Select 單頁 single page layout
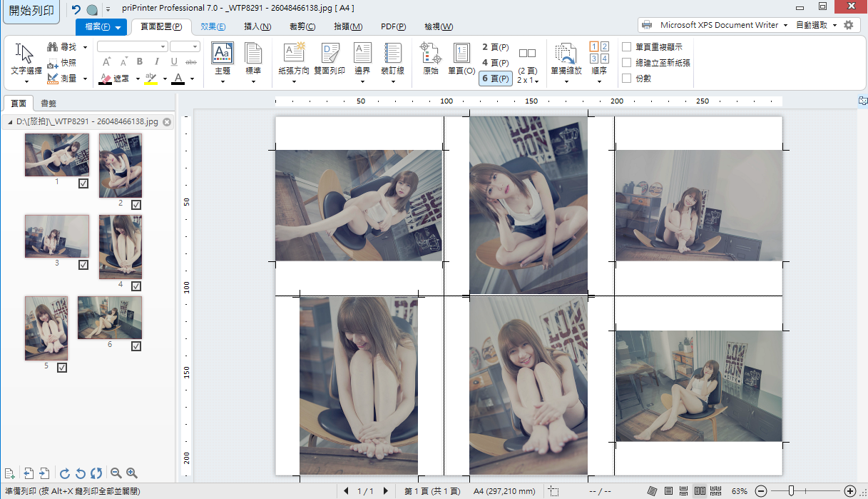This screenshot has height=499, width=868. [x=461, y=59]
